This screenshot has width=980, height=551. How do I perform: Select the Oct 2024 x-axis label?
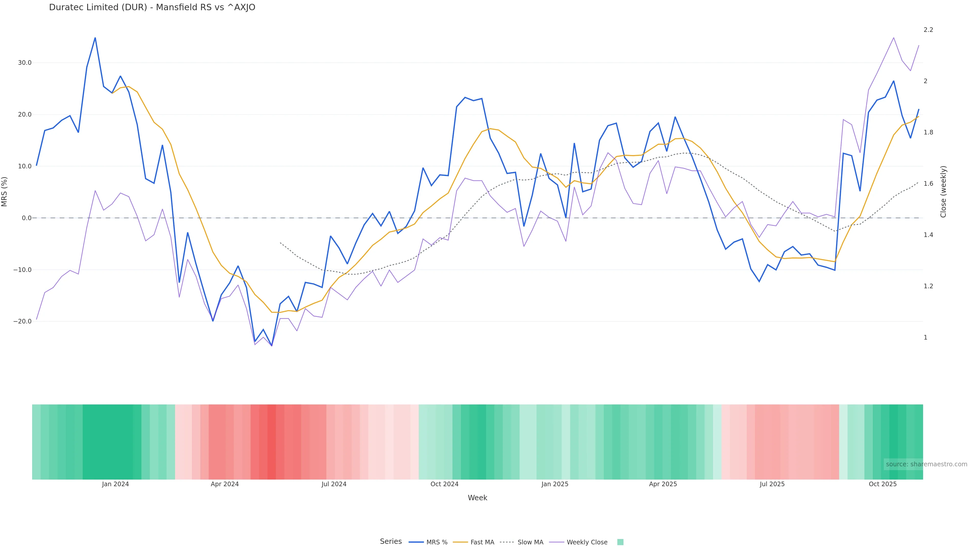(x=444, y=484)
